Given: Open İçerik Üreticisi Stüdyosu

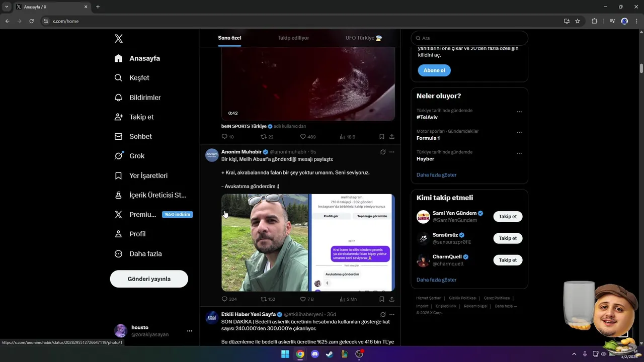Looking at the screenshot, I should [x=150, y=195].
